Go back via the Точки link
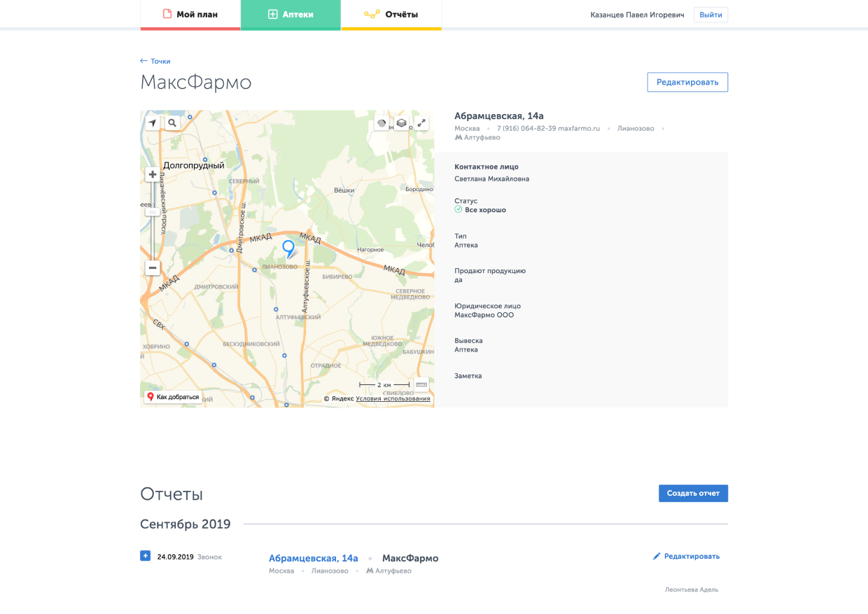Screen dimensions: 868x614 [155, 61]
